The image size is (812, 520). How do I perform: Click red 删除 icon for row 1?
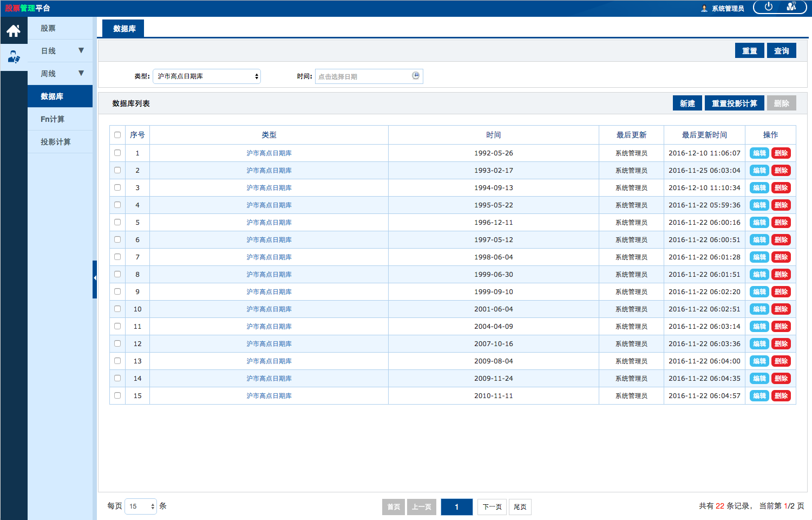pyautogui.click(x=781, y=153)
